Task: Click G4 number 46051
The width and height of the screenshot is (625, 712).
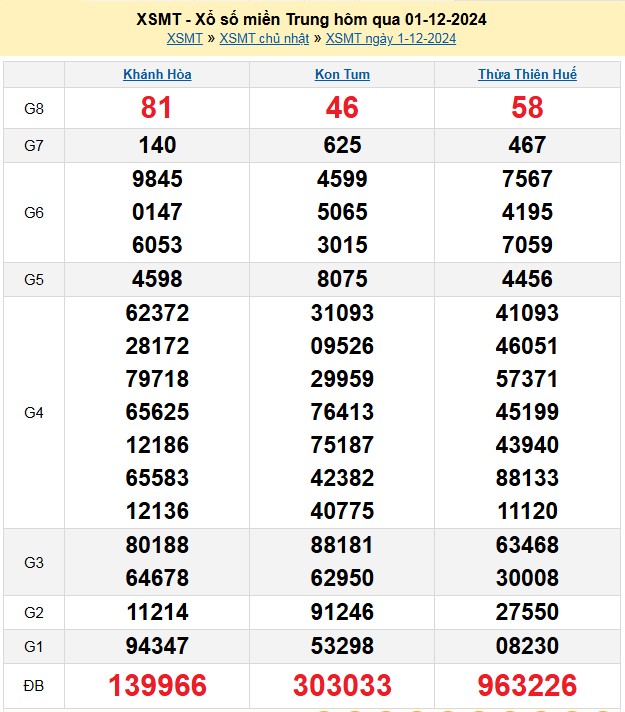Action: [527, 346]
